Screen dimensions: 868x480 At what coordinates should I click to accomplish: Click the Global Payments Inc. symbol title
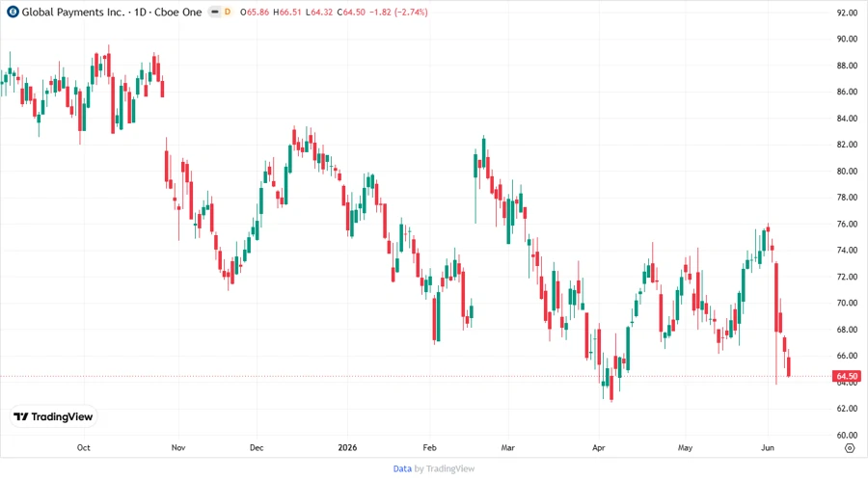73,12
